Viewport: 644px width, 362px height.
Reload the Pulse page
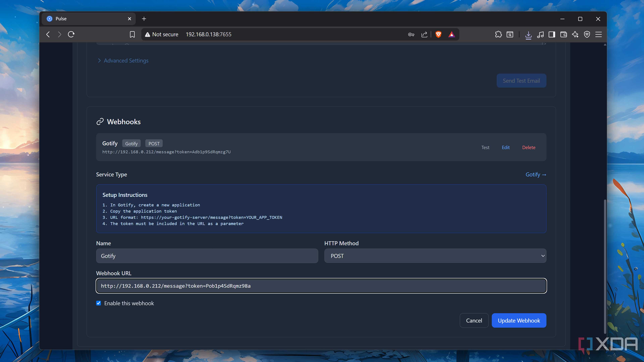point(71,34)
